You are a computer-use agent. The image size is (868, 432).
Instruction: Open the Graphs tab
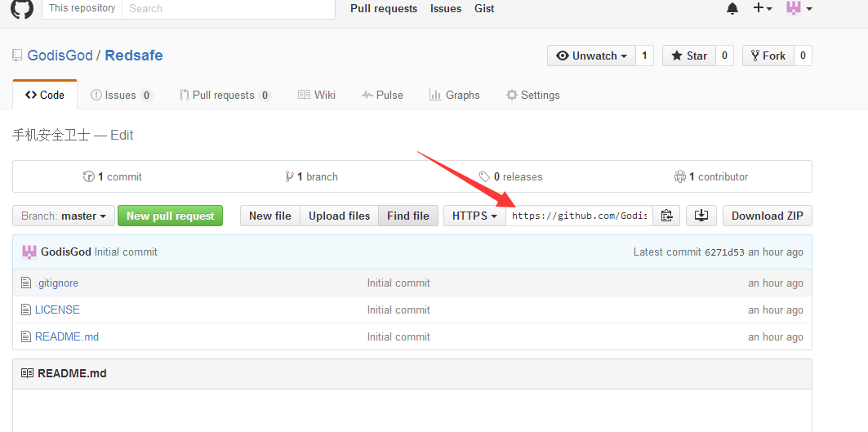click(455, 96)
